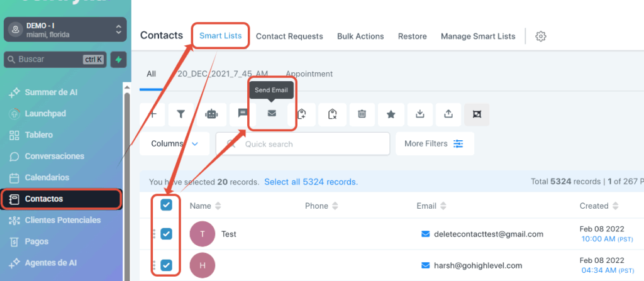The height and width of the screenshot is (281, 644).
Task: Uncheck the checkbox for contact Test
Action: click(167, 234)
